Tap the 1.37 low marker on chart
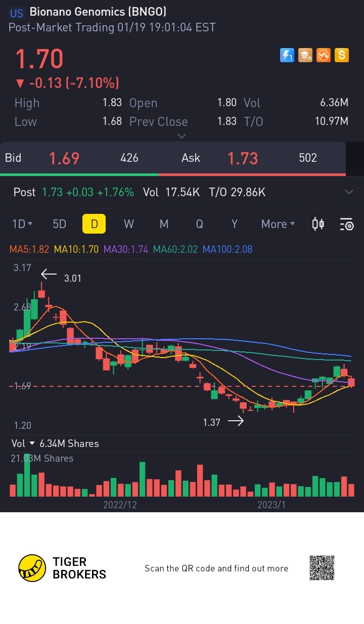The height and width of the screenshot is (624, 364). 211,422
